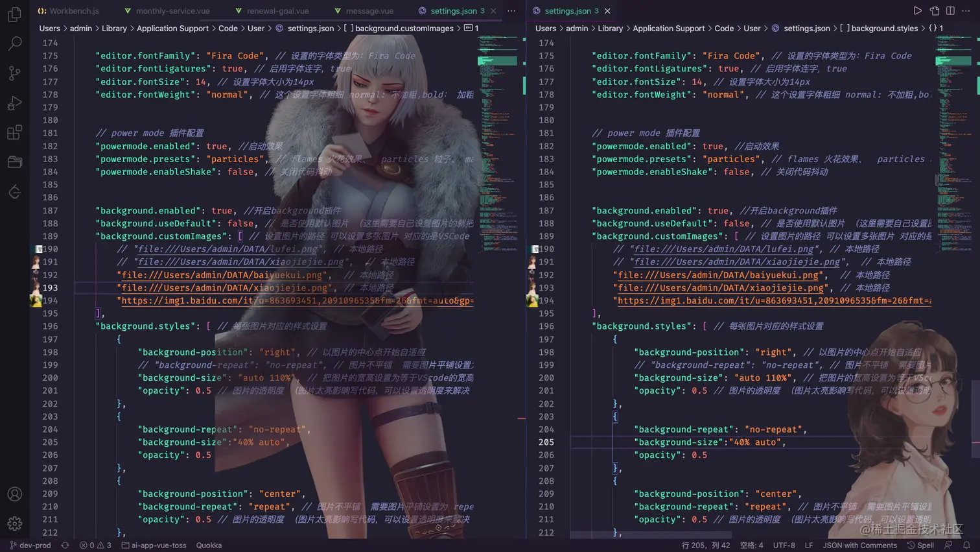Image resolution: width=980 pixels, height=552 pixels.
Task: Switch to the renewal-goal.vue tab
Action: tap(272, 11)
